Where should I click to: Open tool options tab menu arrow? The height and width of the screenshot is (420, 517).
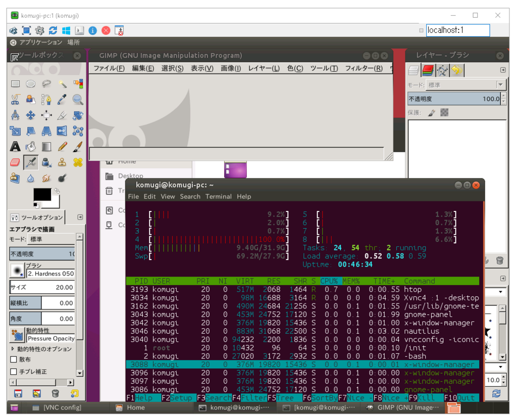point(80,217)
